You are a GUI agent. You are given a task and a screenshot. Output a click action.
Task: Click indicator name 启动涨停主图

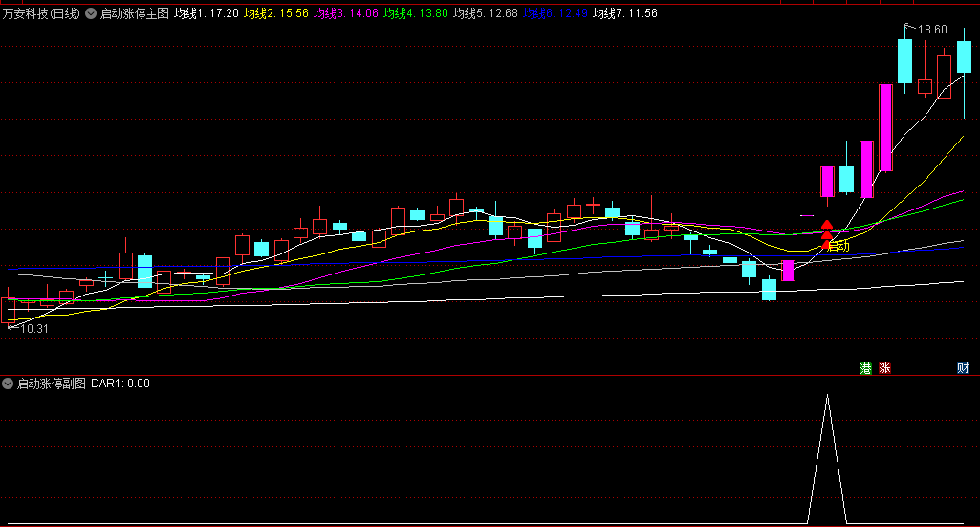(x=135, y=13)
